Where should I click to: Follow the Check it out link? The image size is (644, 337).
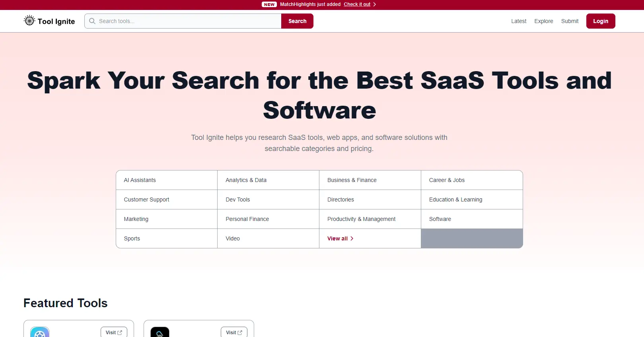pyautogui.click(x=357, y=4)
